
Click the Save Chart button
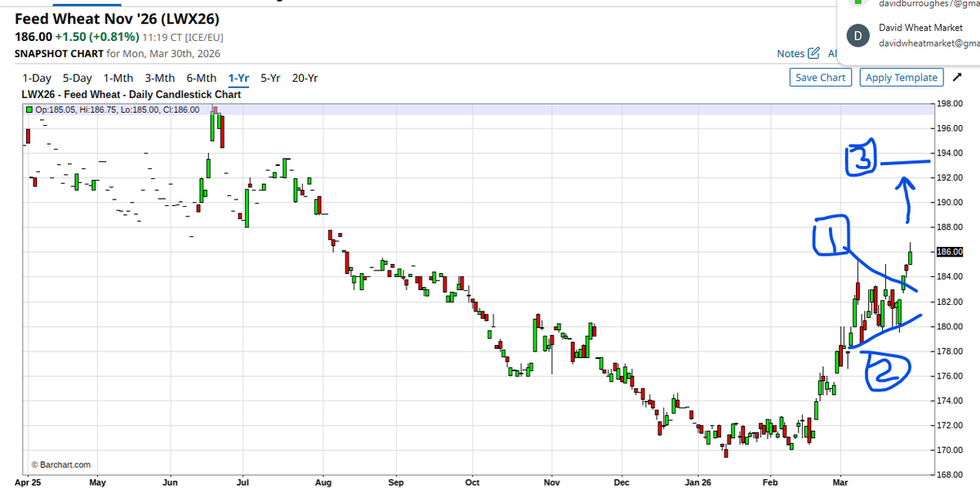[821, 77]
